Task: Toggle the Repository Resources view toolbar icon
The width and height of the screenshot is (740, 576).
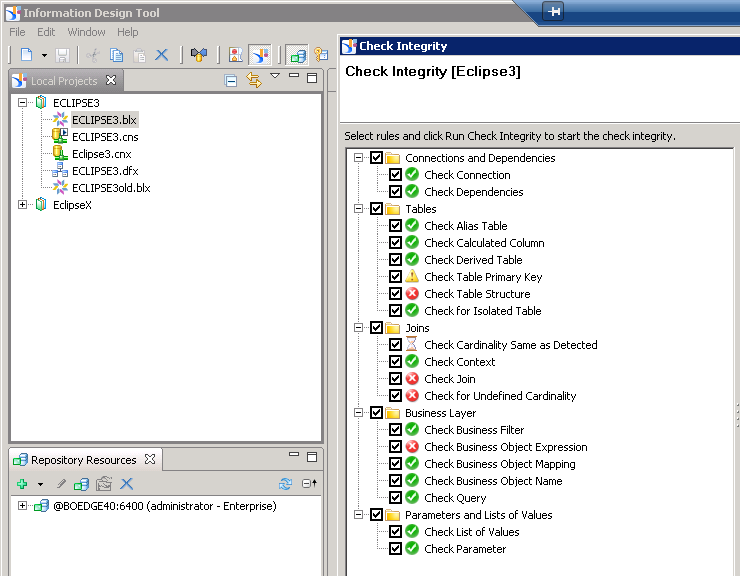Action: [x=298, y=55]
